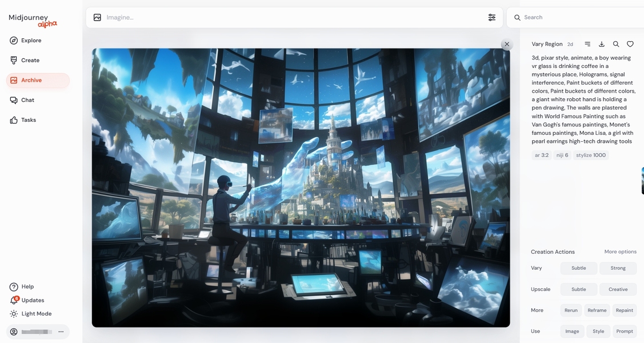Click the next image thumbnail at right edge
Image resolution: width=644 pixels, height=343 pixels.
coord(642,181)
